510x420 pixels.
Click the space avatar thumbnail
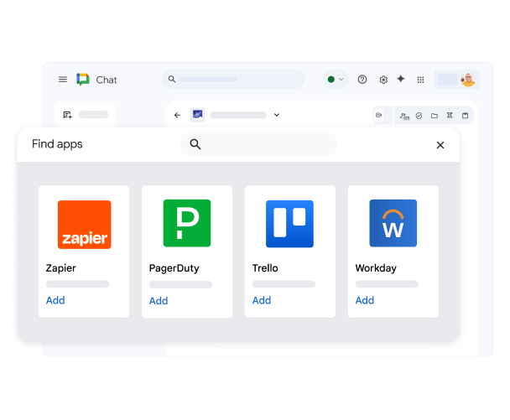pos(197,115)
